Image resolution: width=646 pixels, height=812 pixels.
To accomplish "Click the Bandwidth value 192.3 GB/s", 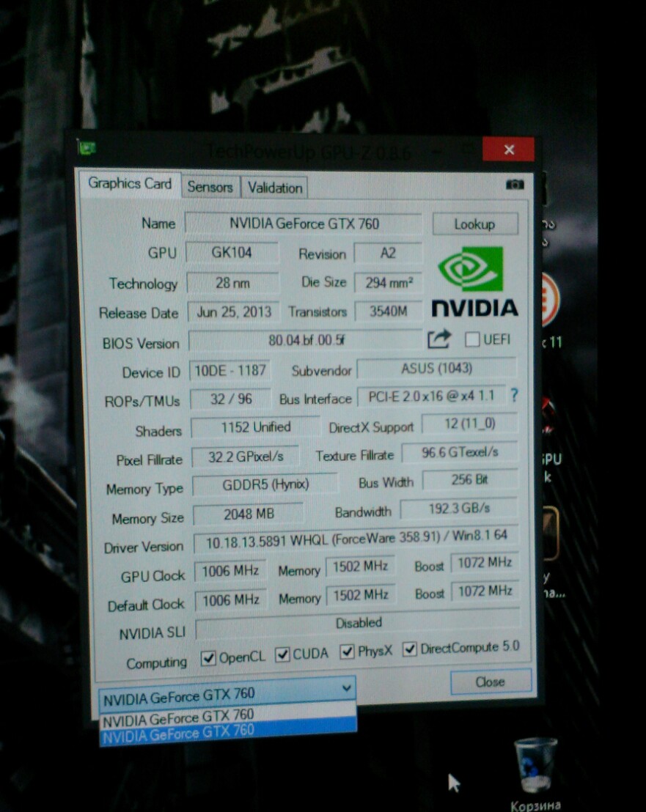I will click(459, 508).
